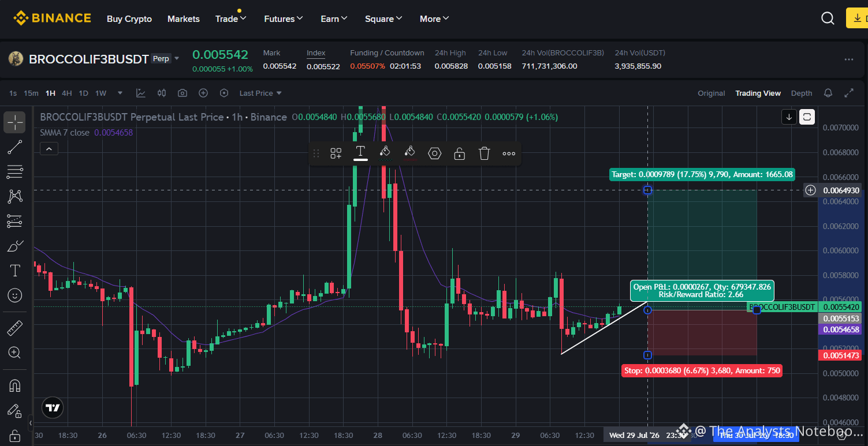Go to Markets page

tap(184, 18)
